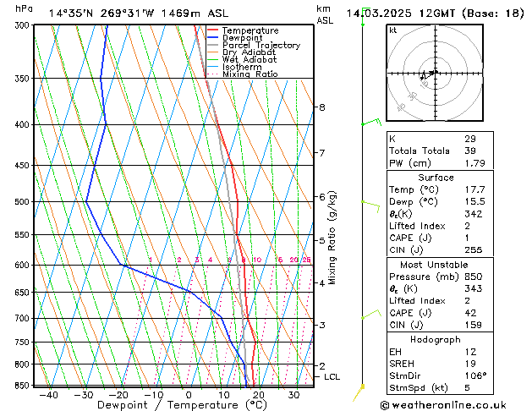Click the Most Unstable CIN value 159
This screenshot has height=411, width=532.
474,326
